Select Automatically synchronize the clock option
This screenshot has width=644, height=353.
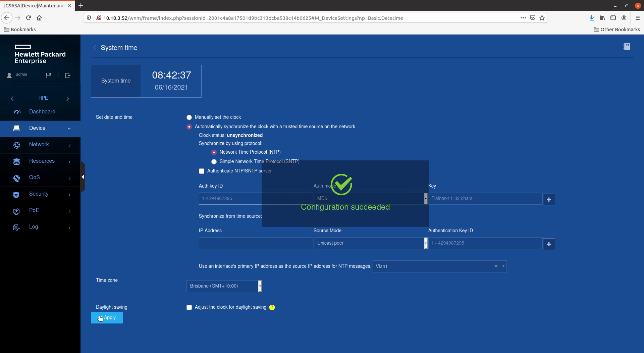coord(189,127)
